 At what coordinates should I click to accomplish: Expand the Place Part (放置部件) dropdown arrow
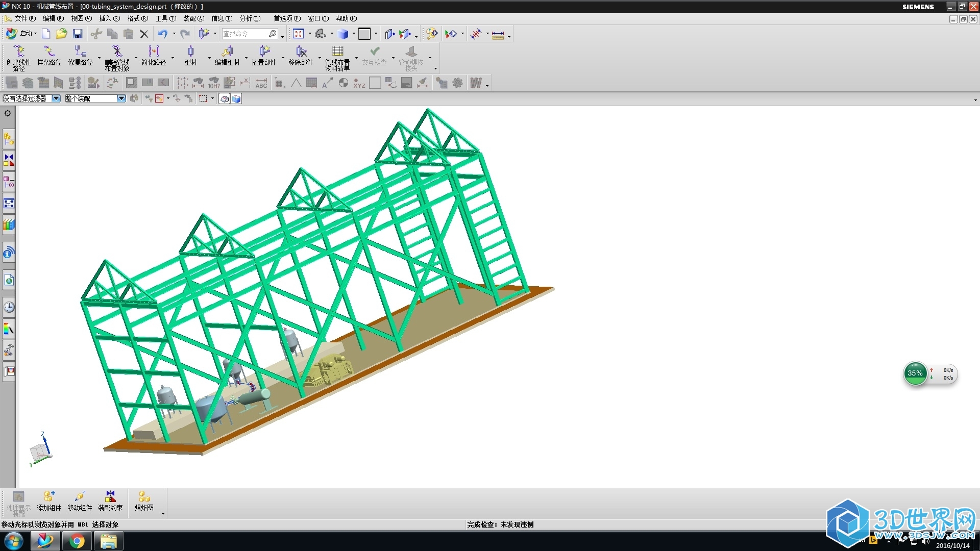(x=282, y=57)
